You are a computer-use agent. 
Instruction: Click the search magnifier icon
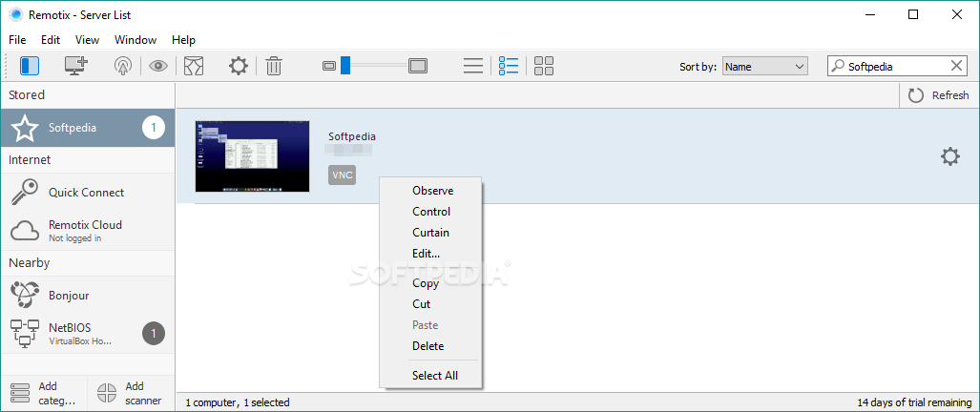[x=838, y=66]
